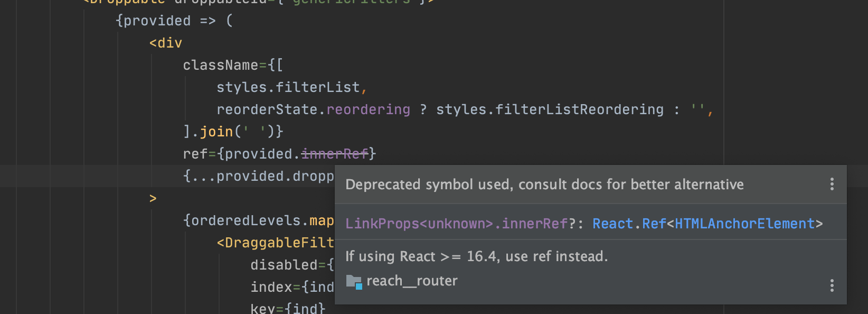The image size is (868, 314).
Task: Click styles.filterListReordering in the code
Action: click(x=550, y=109)
